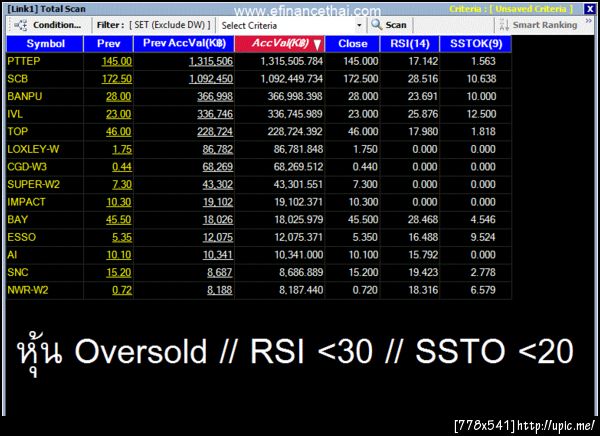This screenshot has height=436, width=600.
Task: Click Prev AccVal 1,315,506 link
Action: pos(211,61)
